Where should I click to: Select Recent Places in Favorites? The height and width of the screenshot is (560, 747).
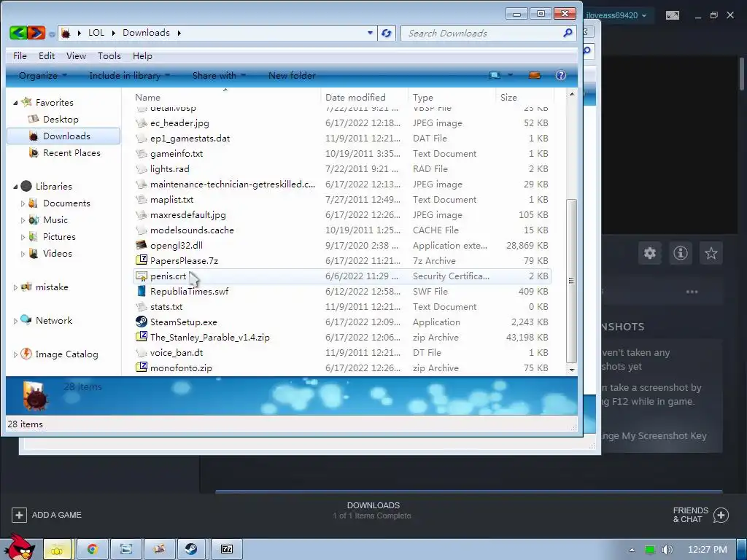click(x=71, y=153)
